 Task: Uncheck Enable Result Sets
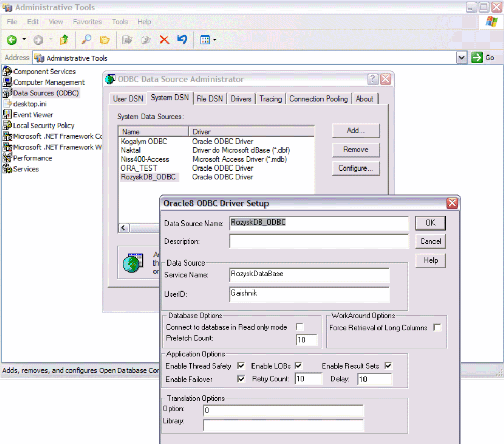click(388, 366)
